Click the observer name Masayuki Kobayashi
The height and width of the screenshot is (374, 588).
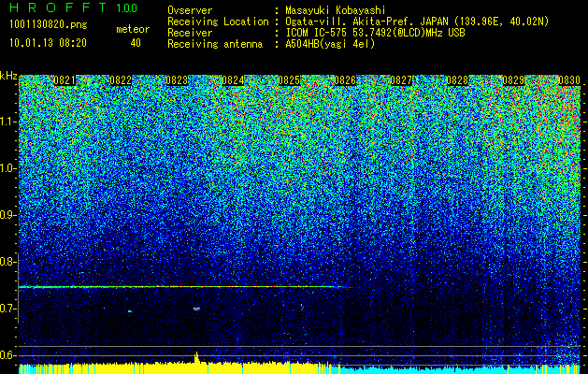click(336, 10)
